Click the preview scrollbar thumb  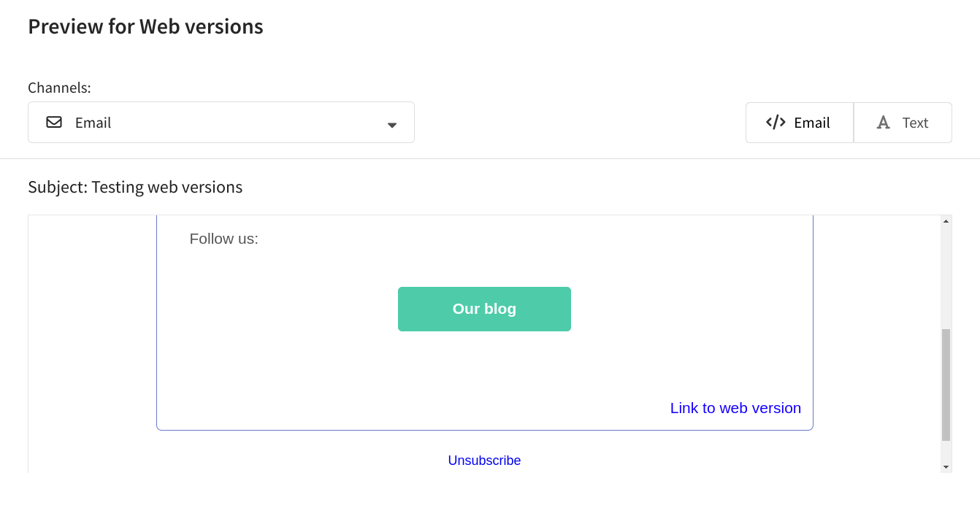pyautogui.click(x=946, y=385)
